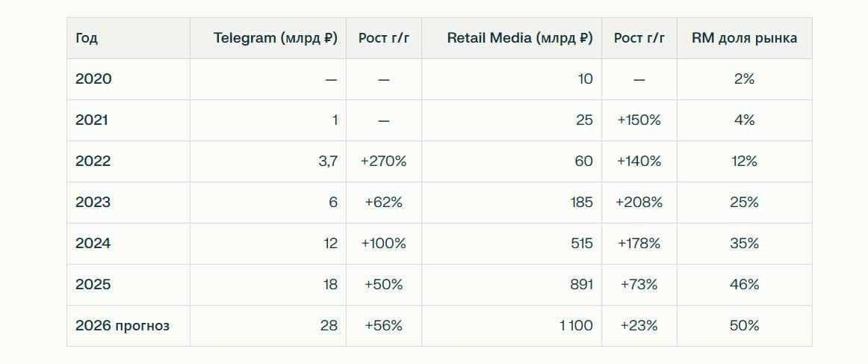Select the 50% market share cell

[745, 326]
